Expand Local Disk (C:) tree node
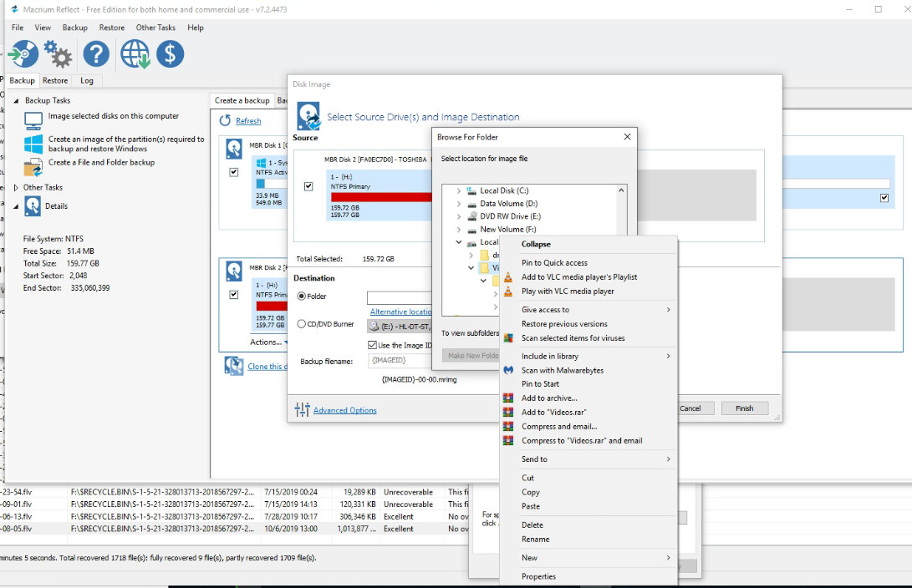Screen dimensions: 912x588 pos(459,190)
